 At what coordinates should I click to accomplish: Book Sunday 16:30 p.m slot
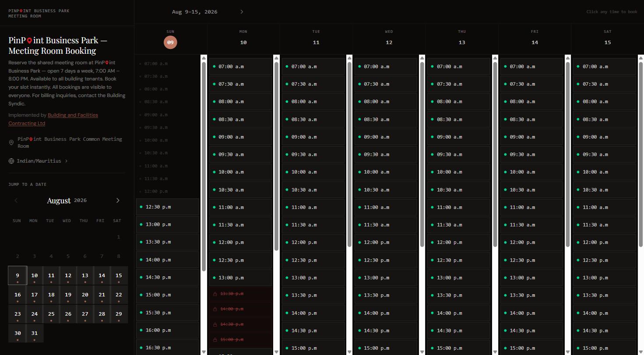click(x=168, y=348)
